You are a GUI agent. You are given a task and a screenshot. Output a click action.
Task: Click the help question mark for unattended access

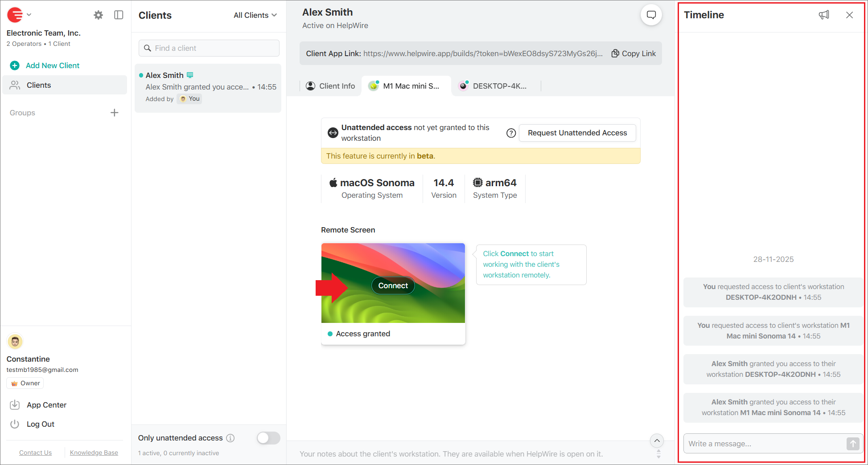(511, 133)
